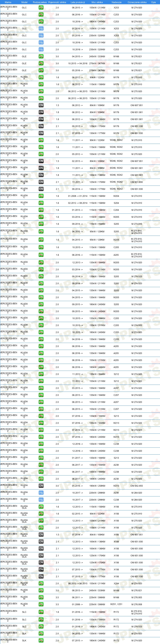Click ON diesel icon in Klasa GLA 07.2014 row

pyautogui.click(x=41, y=534)
